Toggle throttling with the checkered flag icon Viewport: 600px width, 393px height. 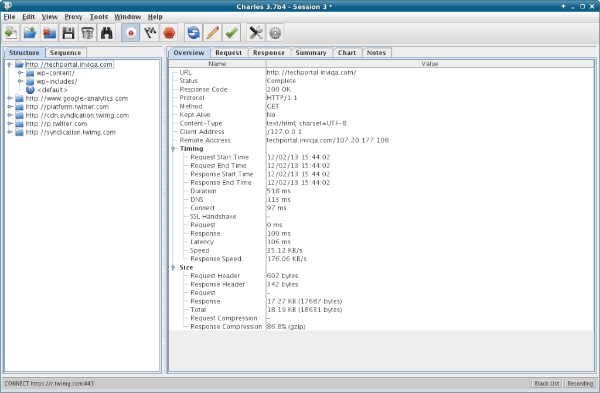pyautogui.click(x=150, y=33)
